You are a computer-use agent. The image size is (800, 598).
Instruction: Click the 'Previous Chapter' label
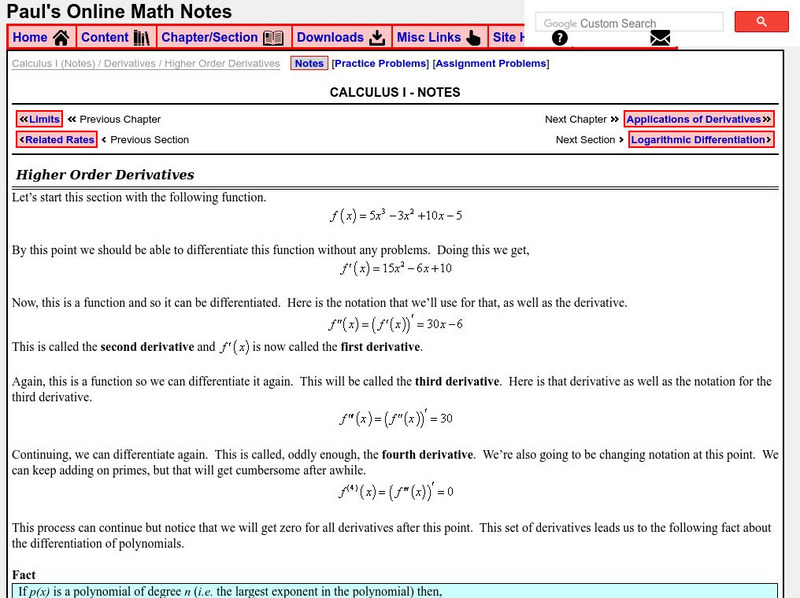[120, 119]
